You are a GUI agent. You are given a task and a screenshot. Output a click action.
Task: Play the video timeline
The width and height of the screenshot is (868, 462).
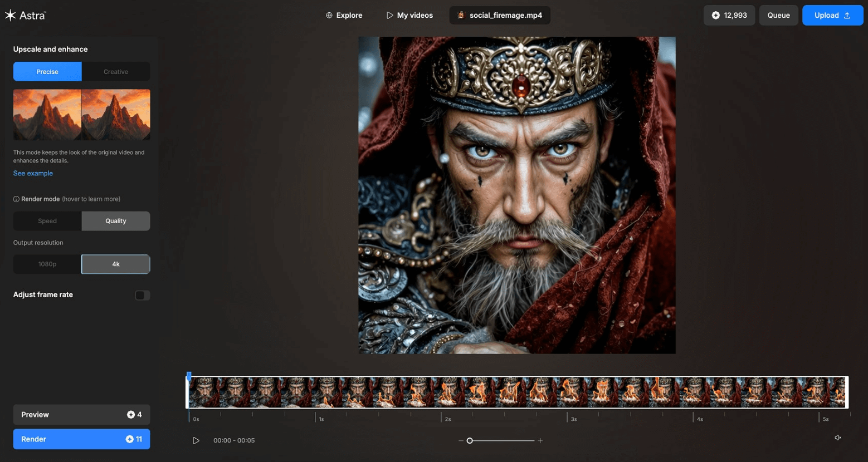196,440
